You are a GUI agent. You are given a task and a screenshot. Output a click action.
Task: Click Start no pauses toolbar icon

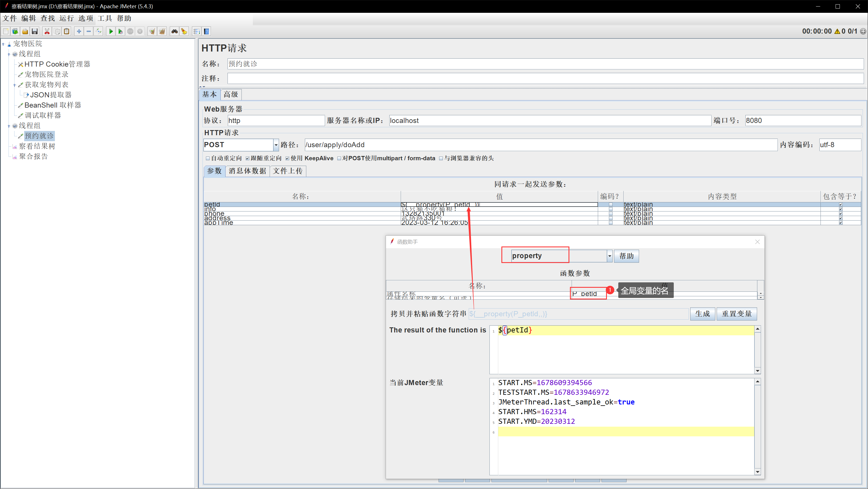tap(120, 31)
